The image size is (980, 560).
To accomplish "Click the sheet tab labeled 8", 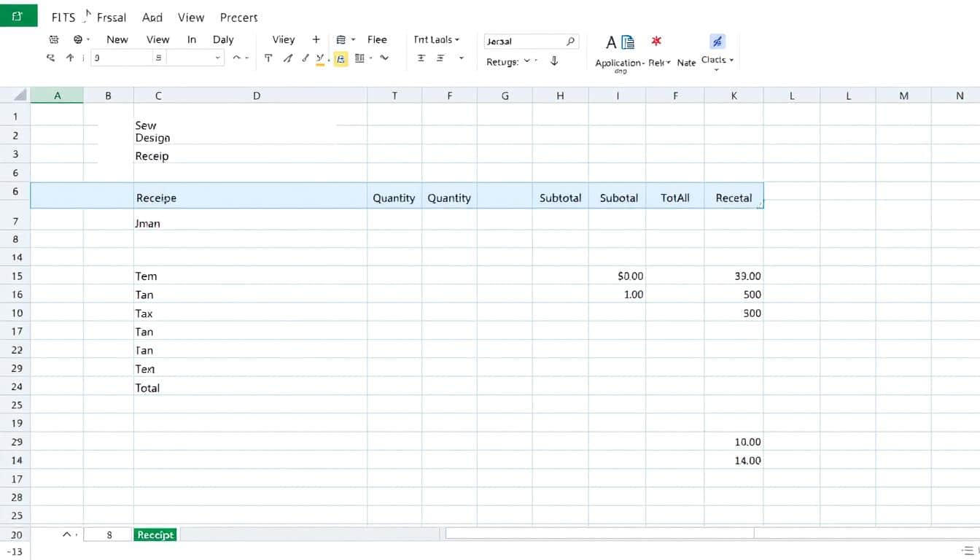I will point(109,534).
